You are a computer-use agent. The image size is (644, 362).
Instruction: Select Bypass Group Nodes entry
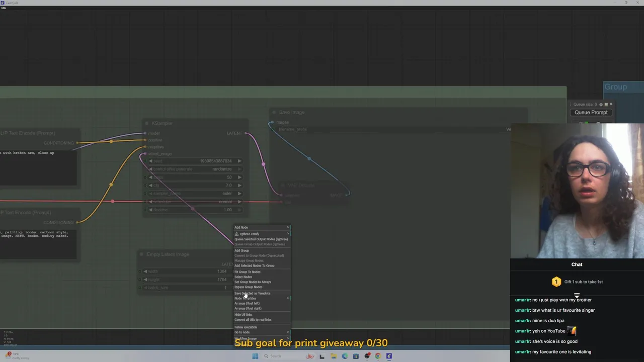pyautogui.click(x=262, y=287)
